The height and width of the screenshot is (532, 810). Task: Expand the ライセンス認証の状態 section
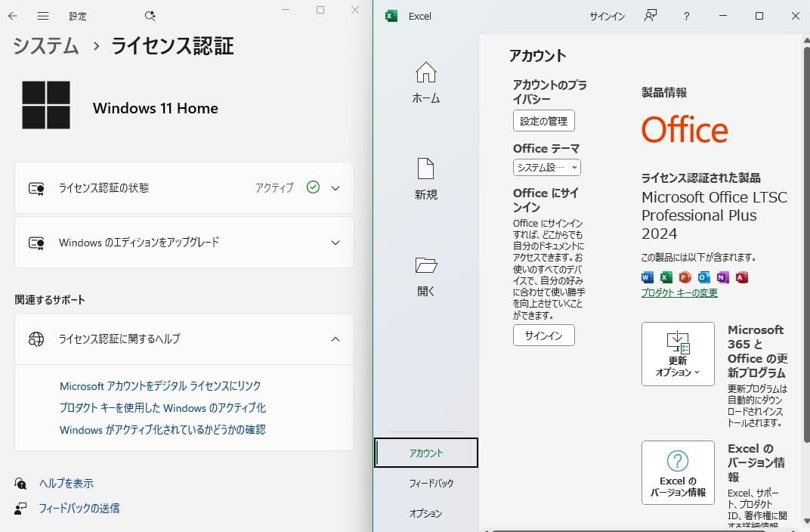coord(335,187)
